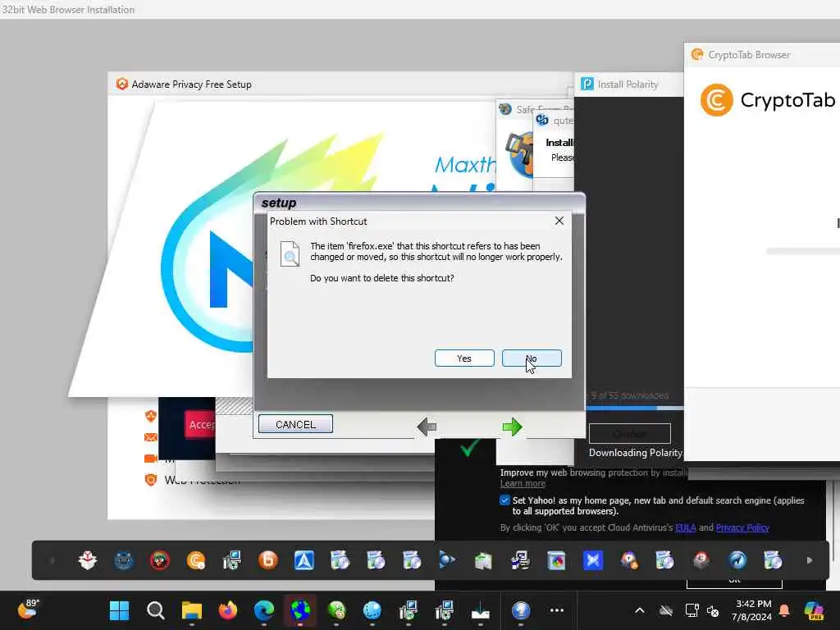Image resolution: width=840 pixels, height=630 pixels.
Task: Click the download tray taskbar icon
Action: point(481,610)
